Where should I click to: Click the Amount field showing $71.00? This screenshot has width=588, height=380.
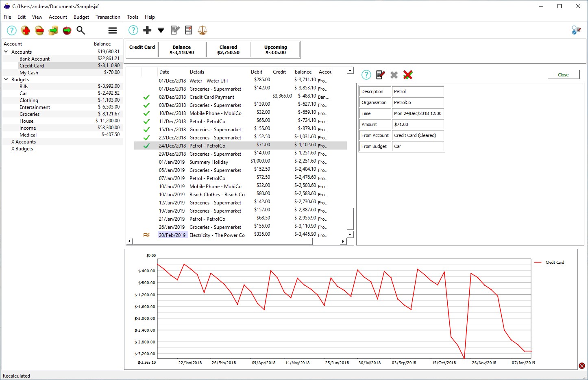click(418, 124)
